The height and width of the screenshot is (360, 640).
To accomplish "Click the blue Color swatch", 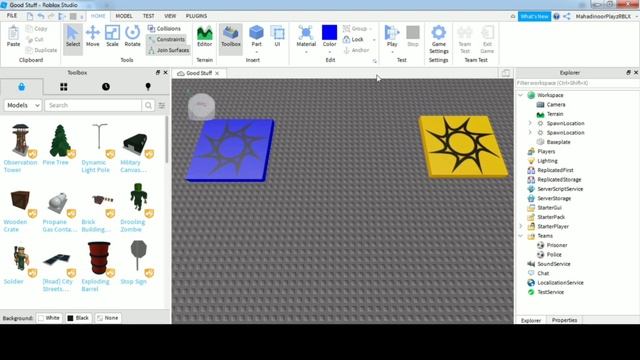I will (329, 33).
